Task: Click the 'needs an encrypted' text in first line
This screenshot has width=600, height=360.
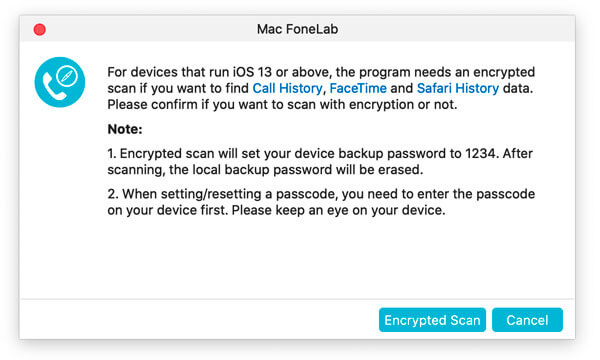Action: tap(474, 72)
